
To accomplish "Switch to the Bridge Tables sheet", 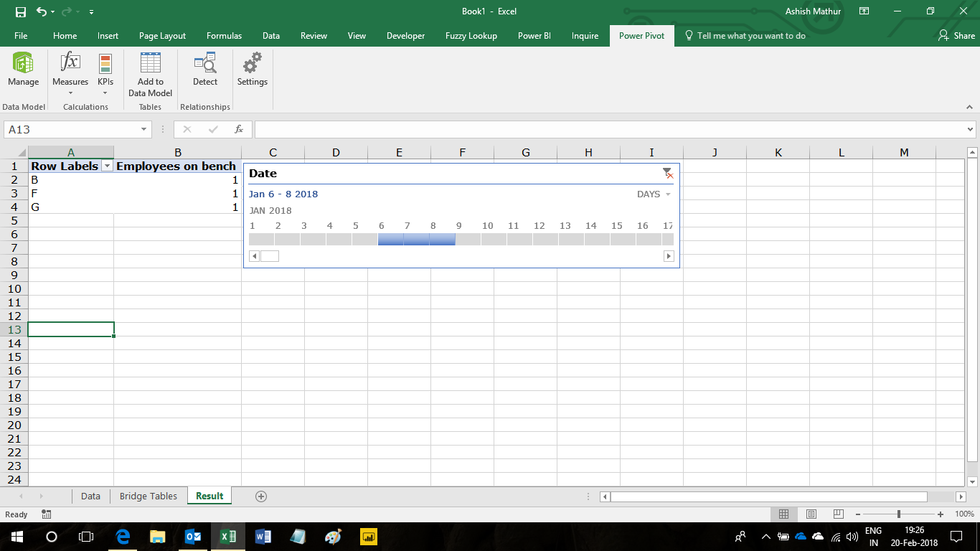I will coord(148,496).
